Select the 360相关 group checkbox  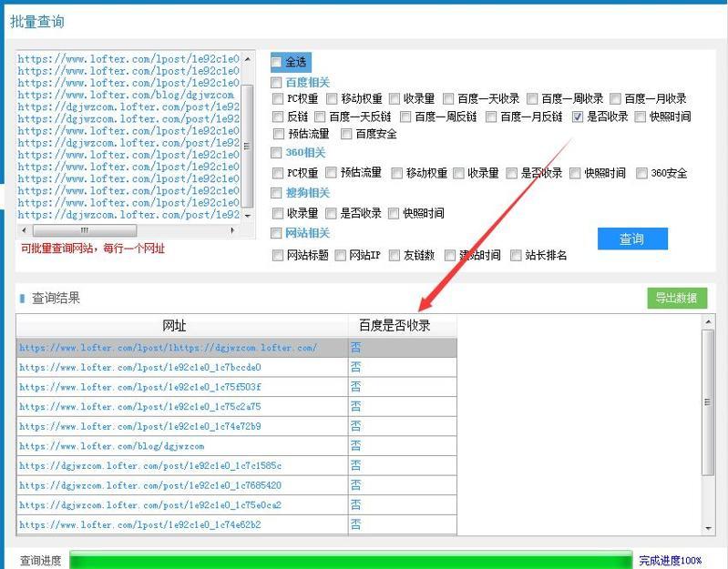point(277,153)
